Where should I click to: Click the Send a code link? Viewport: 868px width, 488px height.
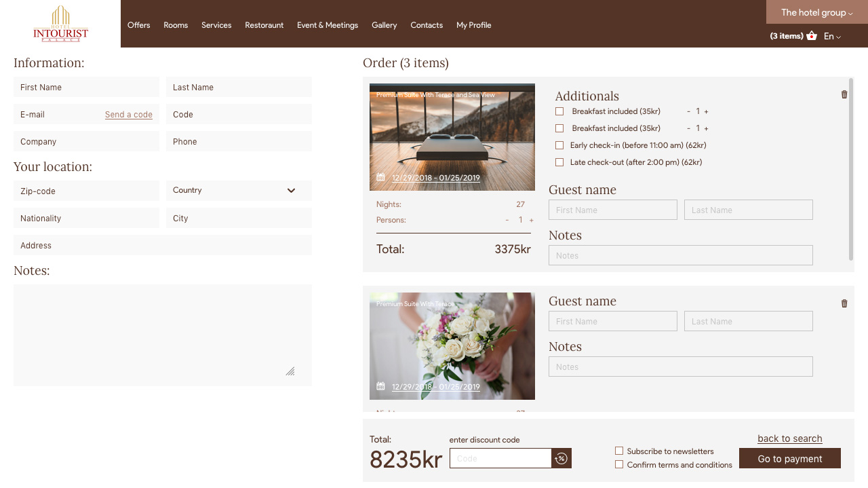click(x=129, y=115)
